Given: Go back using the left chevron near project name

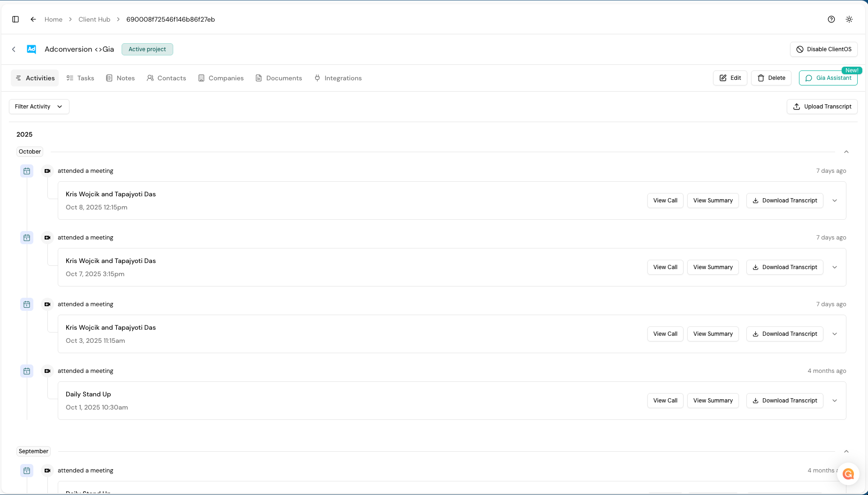Looking at the screenshot, I should pyautogui.click(x=14, y=49).
